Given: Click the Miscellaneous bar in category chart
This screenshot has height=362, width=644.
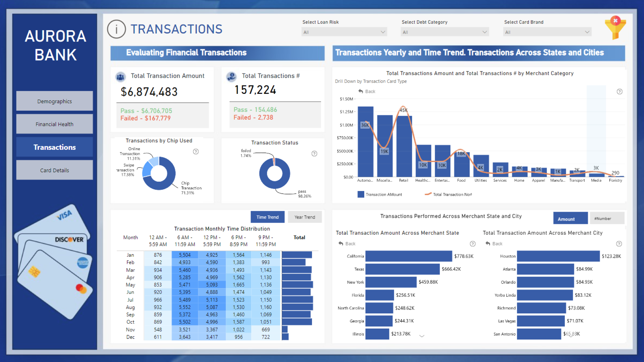Looking at the screenshot, I should coord(385,146).
